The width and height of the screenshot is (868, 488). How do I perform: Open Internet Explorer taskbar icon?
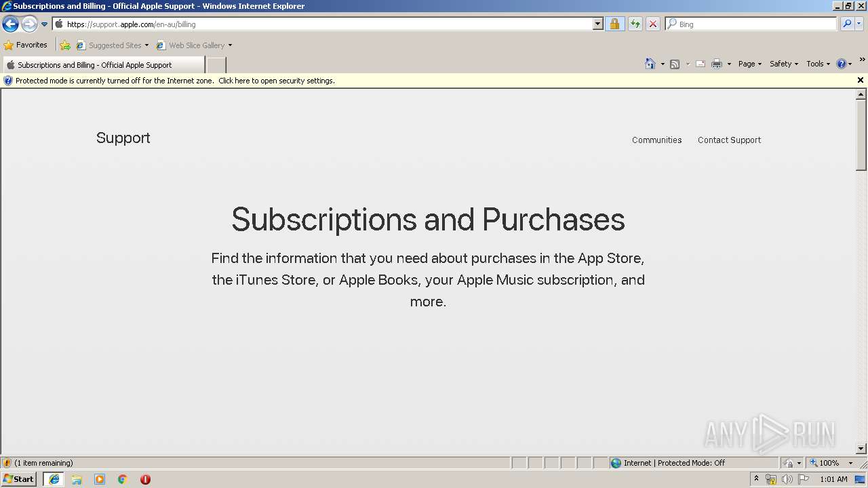tap(54, 479)
